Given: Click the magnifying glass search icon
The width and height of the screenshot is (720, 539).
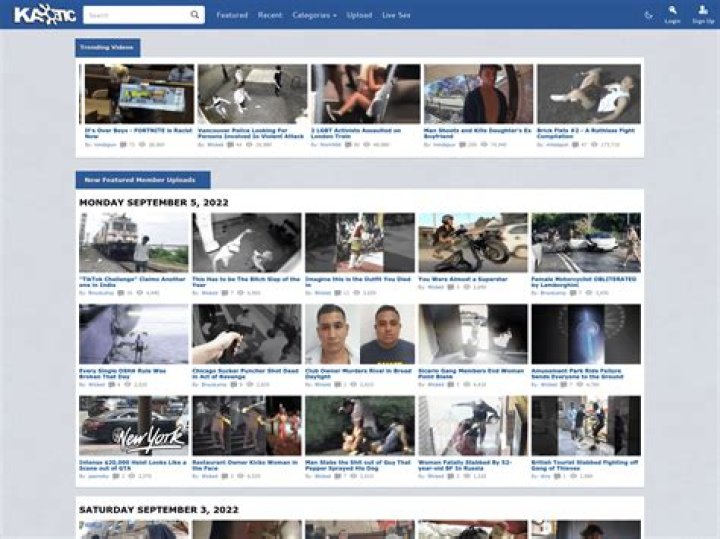Looking at the screenshot, I should tap(194, 15).
